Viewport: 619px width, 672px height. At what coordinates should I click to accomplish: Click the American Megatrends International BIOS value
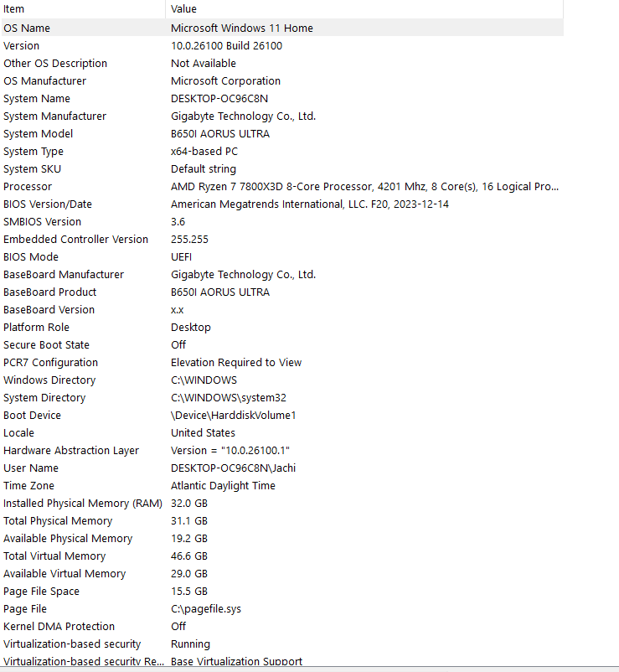point(310,204)
